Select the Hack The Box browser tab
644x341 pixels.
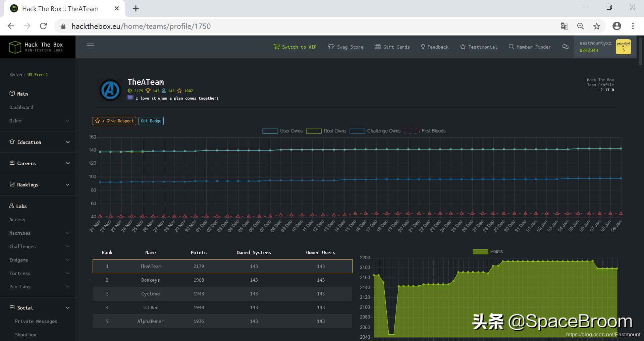pyautogui.click(x=60, y=9)
